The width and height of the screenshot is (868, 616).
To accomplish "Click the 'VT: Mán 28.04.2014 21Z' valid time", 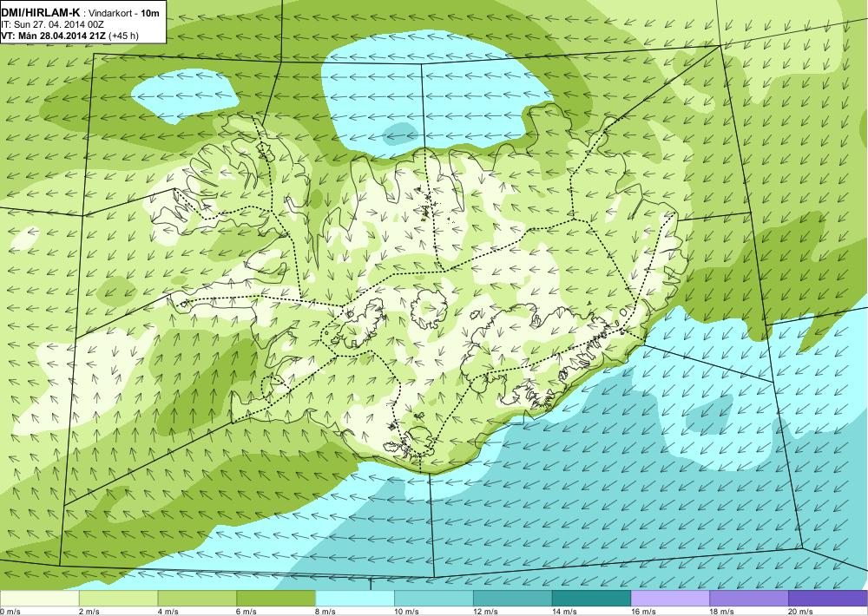I will click(x=54, y=36).
